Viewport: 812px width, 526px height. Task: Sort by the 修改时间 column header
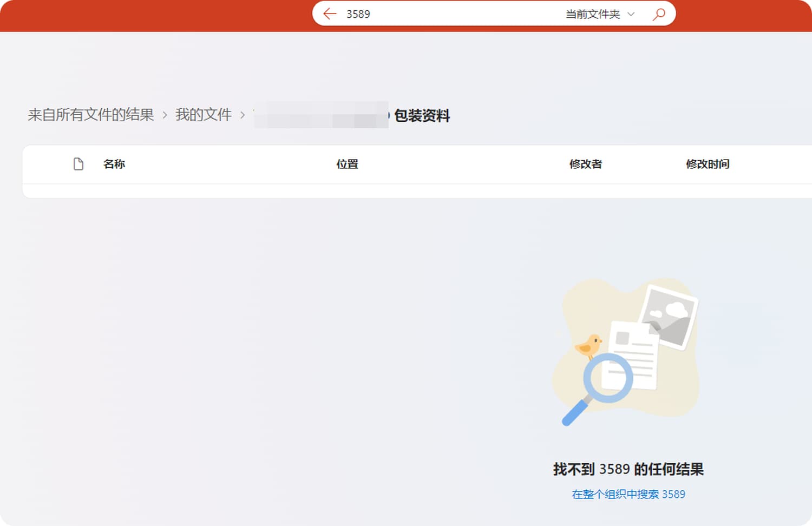708,164
